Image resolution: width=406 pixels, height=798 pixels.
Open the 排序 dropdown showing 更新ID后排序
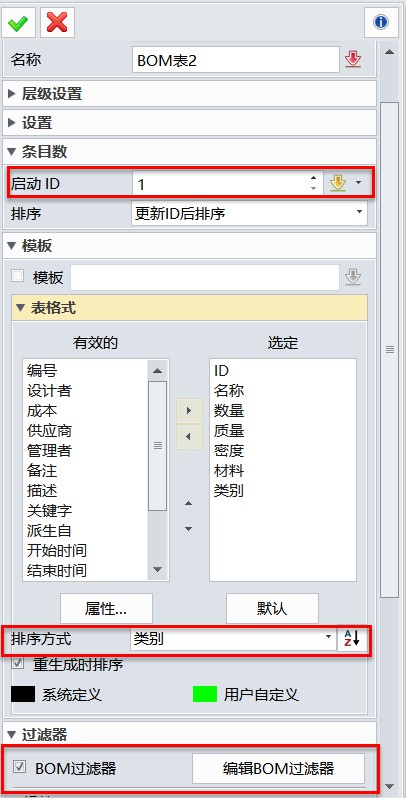pos(249,213)
